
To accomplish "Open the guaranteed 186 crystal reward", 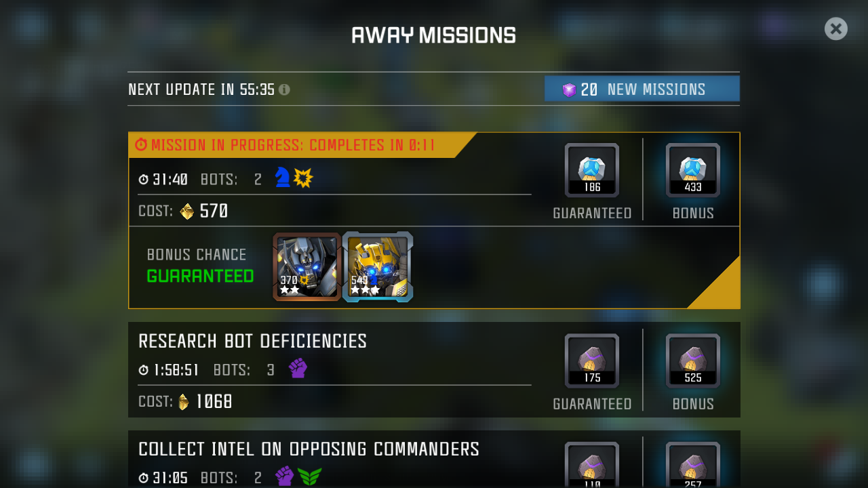I will coord(592,170).
